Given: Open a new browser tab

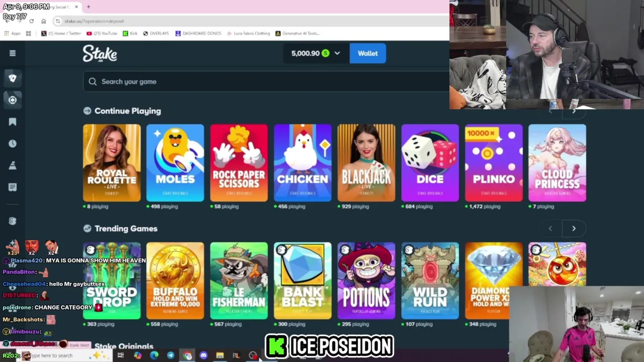Looking at the screenshot, I should (88, 7).
